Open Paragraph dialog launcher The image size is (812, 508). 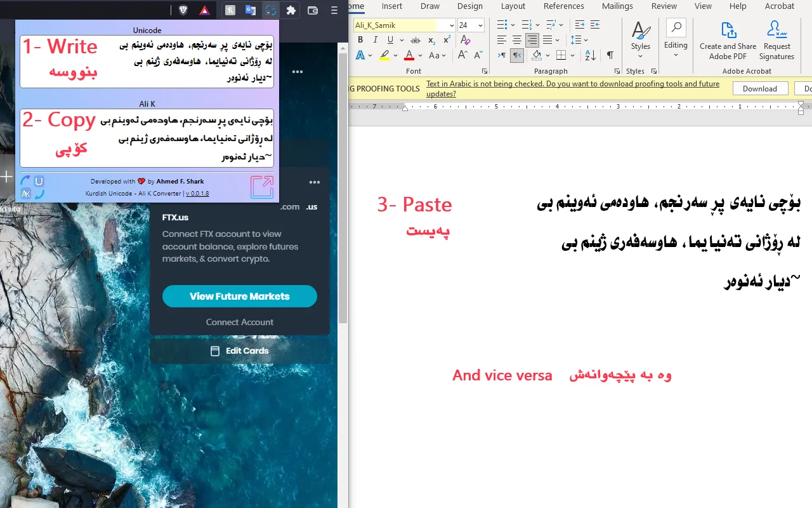(617, 71)
